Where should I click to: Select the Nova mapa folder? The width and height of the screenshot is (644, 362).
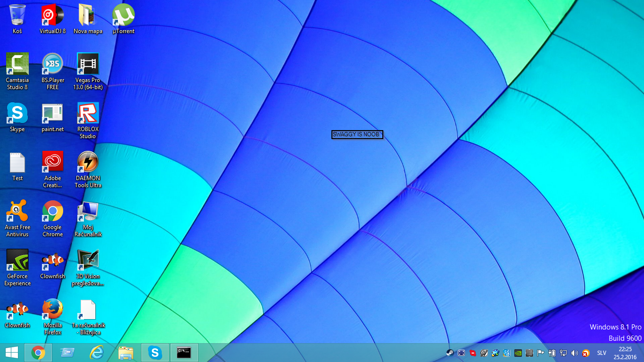tap(88, 16)
